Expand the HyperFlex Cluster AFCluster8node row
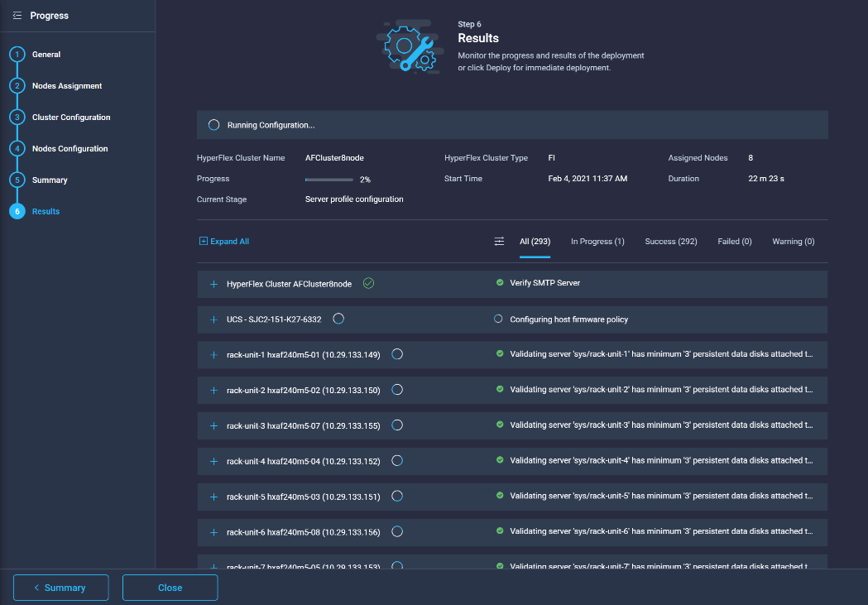Screen dimensions: 868x605 click(213, 284)
